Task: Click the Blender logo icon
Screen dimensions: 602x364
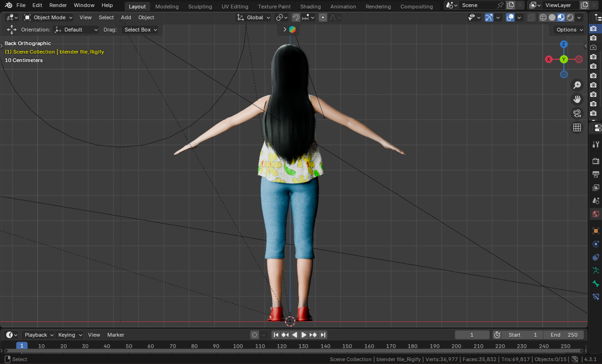Action: [x=8, y=5]
